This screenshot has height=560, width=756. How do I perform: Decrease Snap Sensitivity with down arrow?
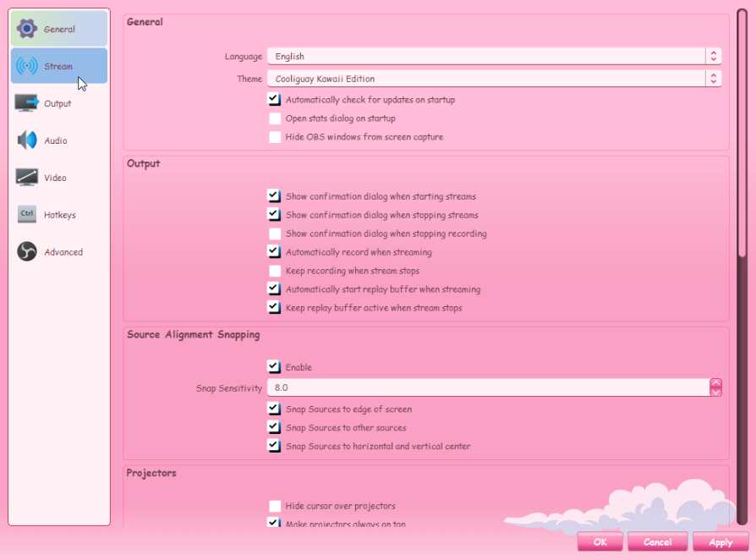(716, 392)
